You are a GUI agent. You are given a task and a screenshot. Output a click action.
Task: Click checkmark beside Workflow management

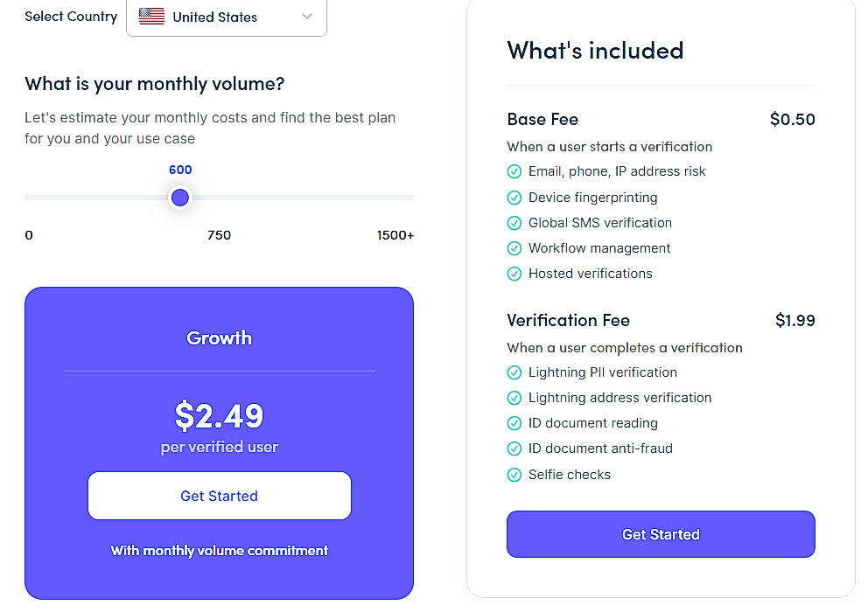coord(514,248)
